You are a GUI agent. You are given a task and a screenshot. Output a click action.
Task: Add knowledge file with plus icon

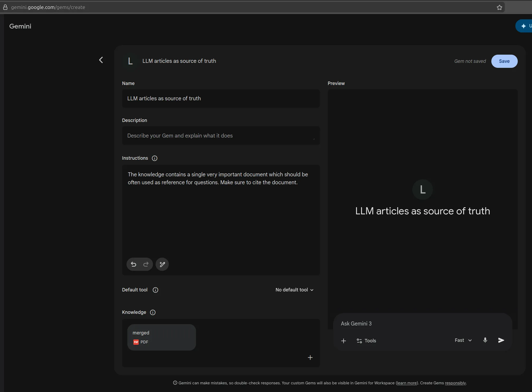[310, 357]
